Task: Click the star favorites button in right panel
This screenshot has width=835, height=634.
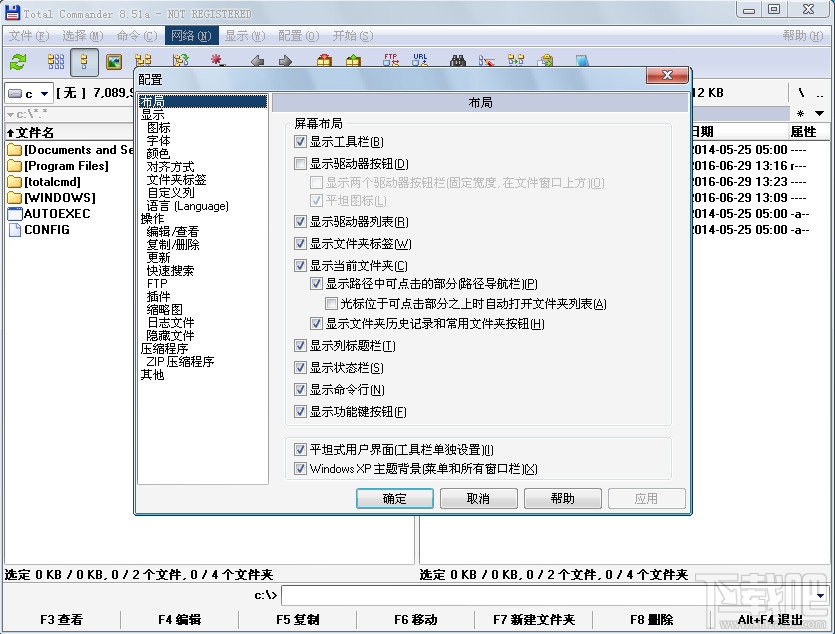Action: (800, 113)
